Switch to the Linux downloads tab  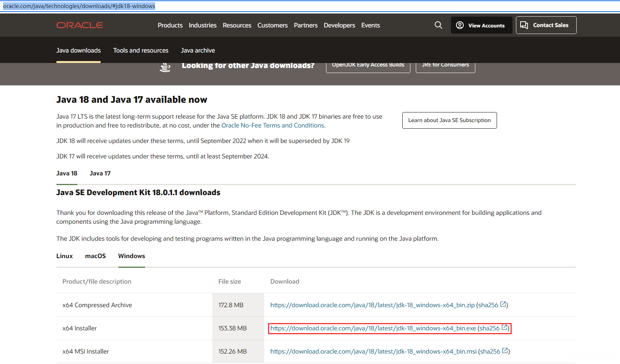tap(65, 256)
